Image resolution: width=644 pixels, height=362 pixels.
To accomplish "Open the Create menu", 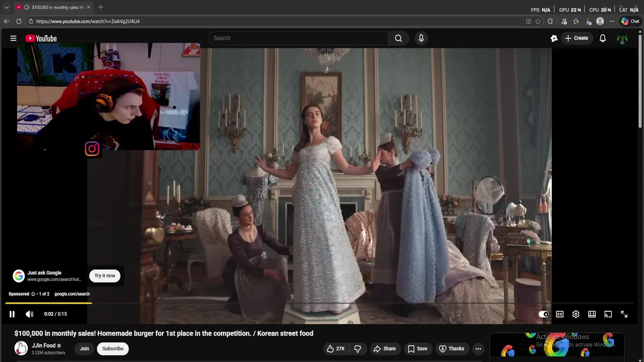I will (577, 38).
